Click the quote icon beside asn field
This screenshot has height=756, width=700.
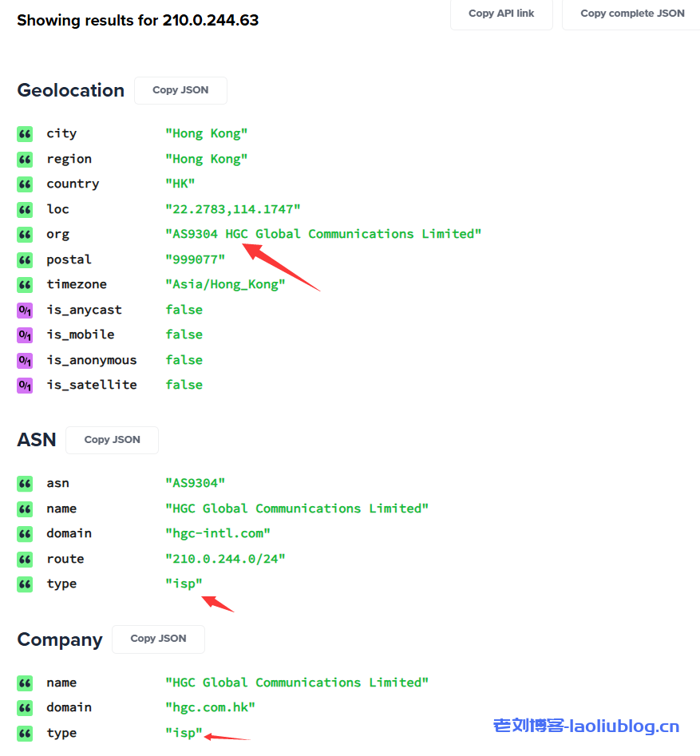point(25,484)
